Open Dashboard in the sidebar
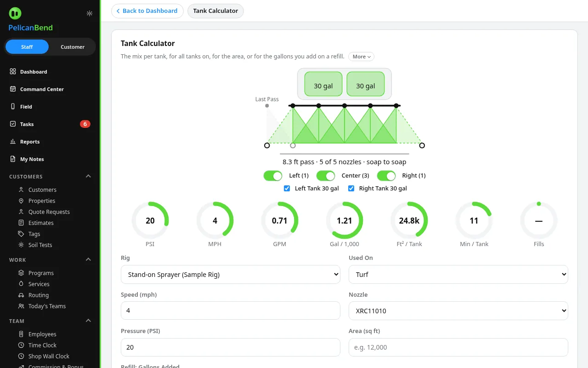Screen dimensions: 588x368 [x=50, y=72]
